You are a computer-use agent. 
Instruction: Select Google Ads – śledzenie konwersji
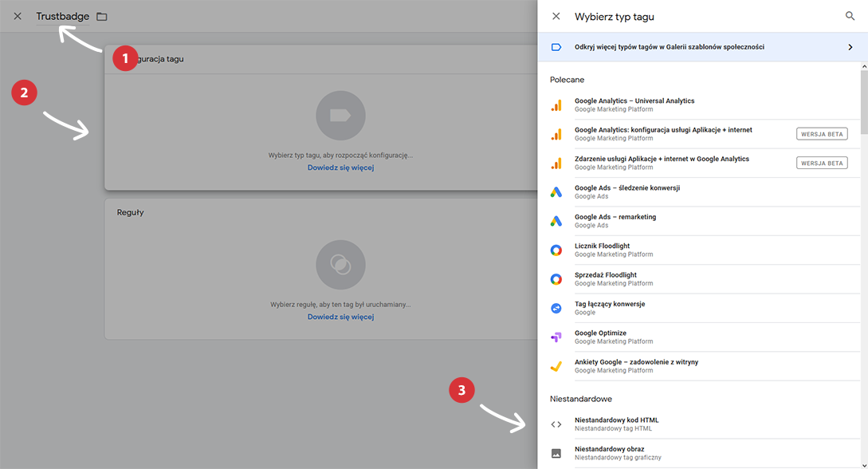(x=699, y=192)
